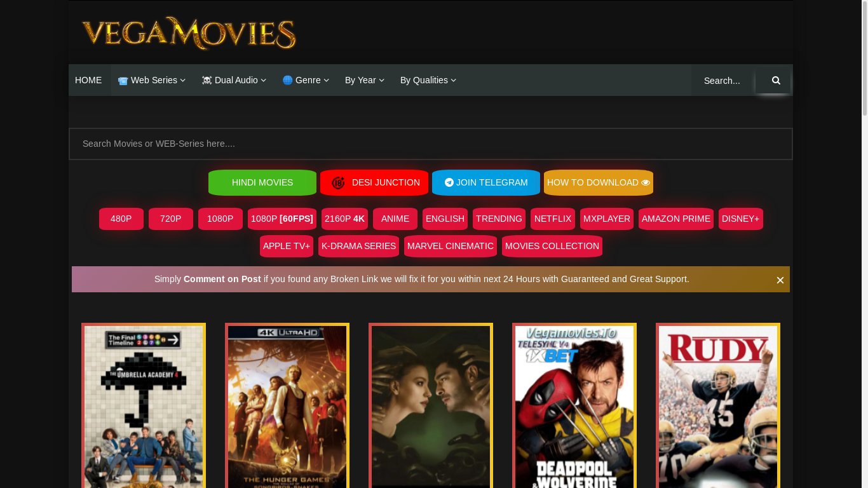Viewport: 868px width, 488px height.
Task: Browse the English category
Action: coord(445,219)
